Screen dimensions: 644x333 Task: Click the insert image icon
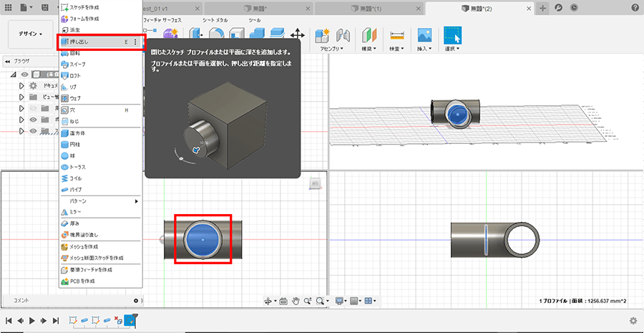point(424,34)
